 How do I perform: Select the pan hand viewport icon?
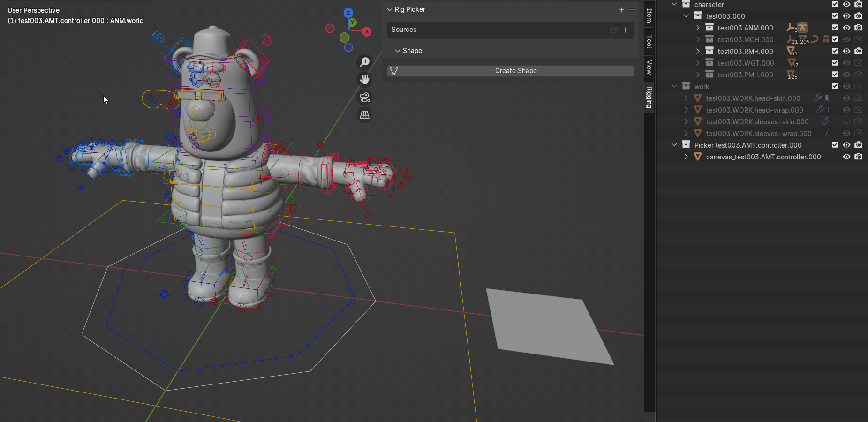coord(364,80)
